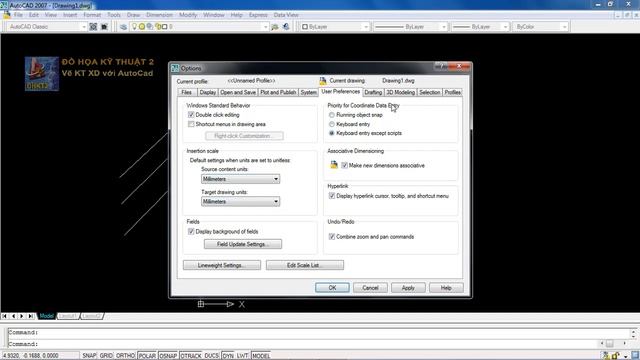
Task: Open the Workspace Settings icon beside AutoCAD Classic
Action: click(x=93, y=27)
